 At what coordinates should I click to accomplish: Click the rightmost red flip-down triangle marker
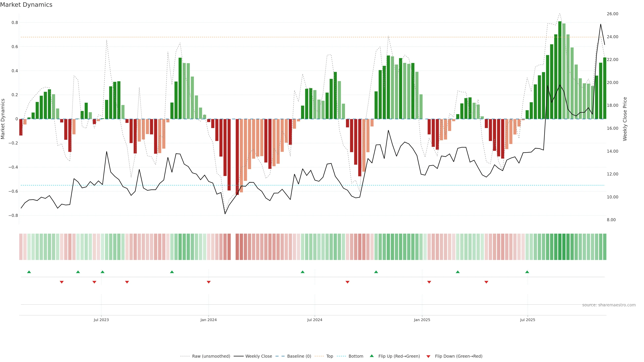(486, 282)
